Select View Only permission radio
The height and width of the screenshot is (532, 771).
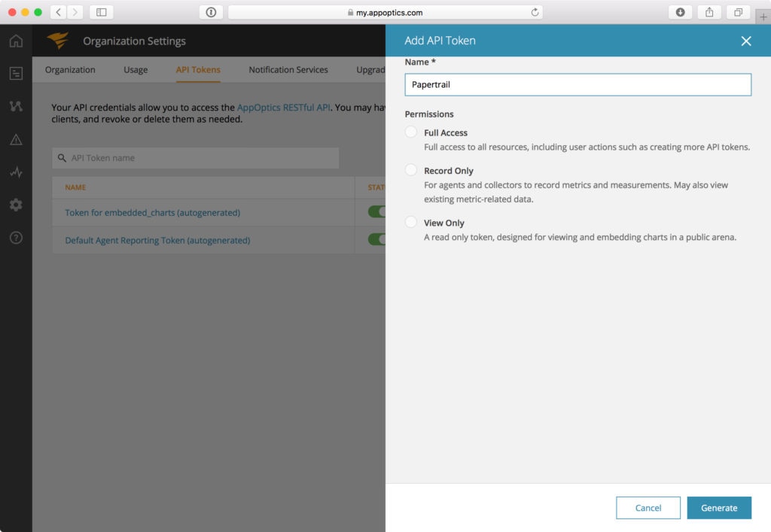[411, 221]
